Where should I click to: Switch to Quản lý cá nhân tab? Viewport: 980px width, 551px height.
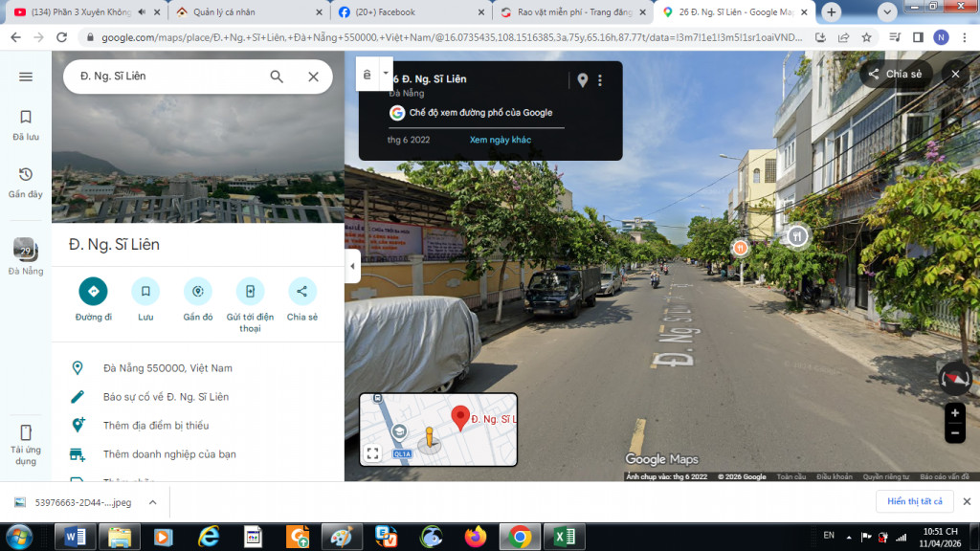point(244,12)
